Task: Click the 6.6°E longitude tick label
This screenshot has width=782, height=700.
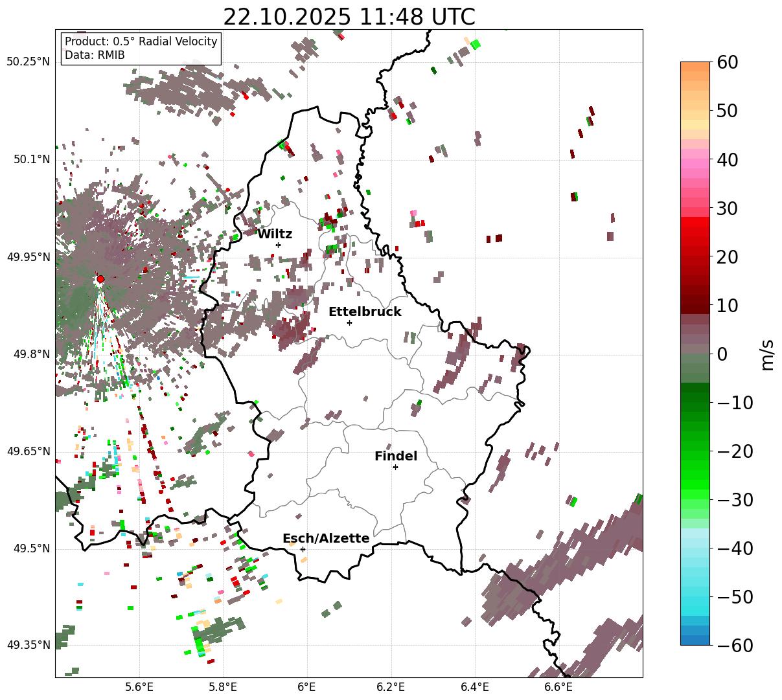Action: [x=558, y=687]
